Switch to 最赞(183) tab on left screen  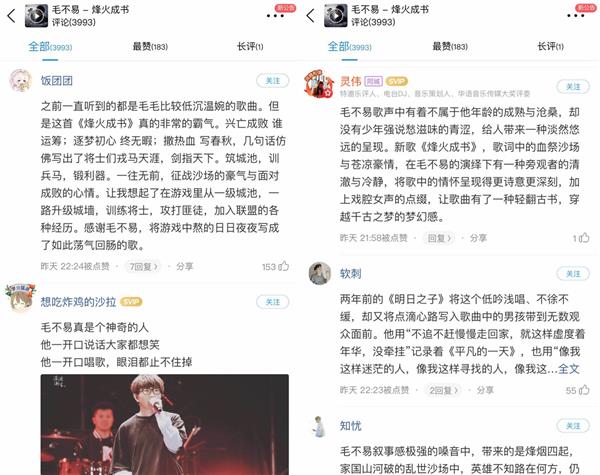(150, 47)
